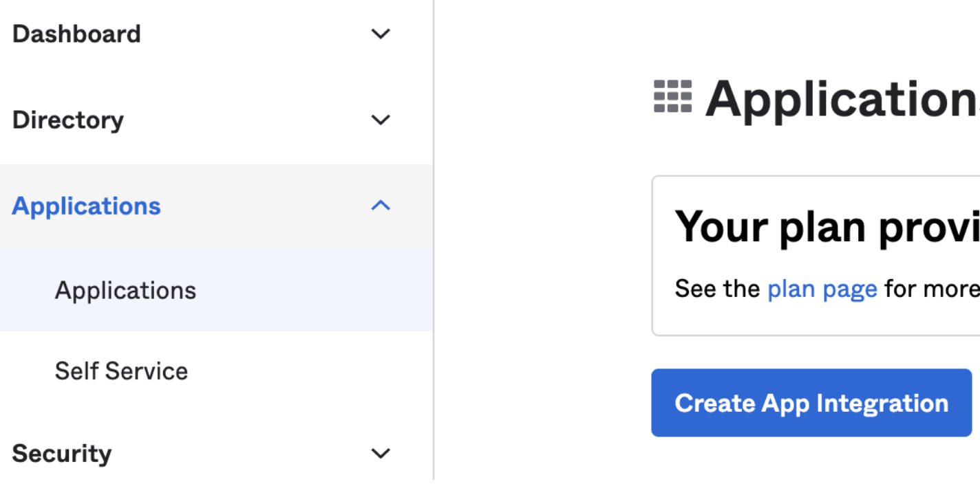Select the Applications sub-item in sidebar
Image resolution: width=980 pixels, height=484 pixels.
tap(126, 291)
